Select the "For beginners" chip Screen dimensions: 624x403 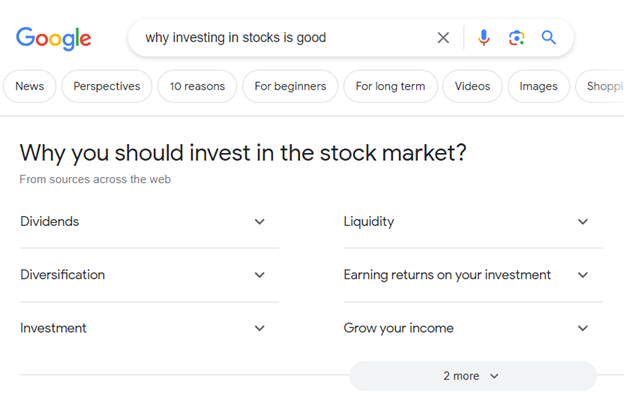coord(290,86)
